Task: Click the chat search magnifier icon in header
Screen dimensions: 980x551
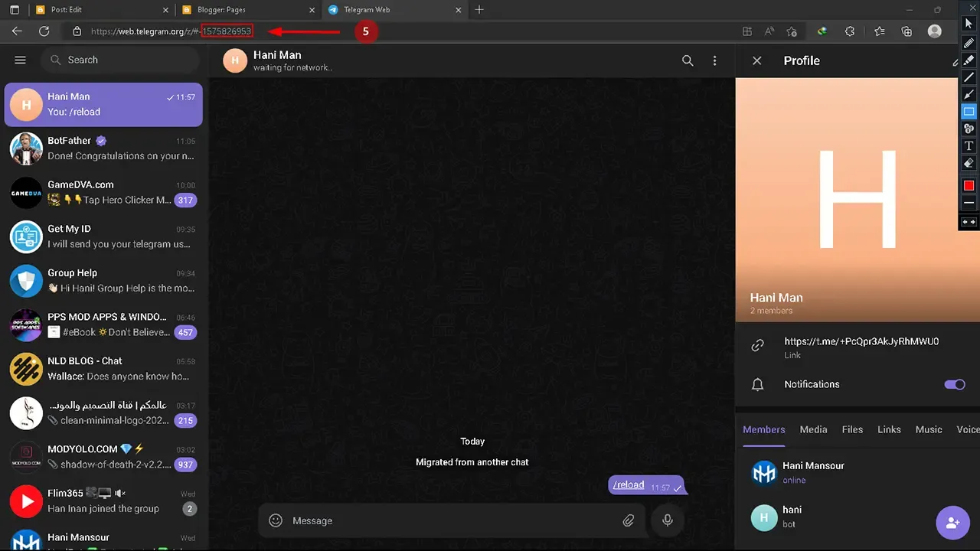Action: point(688,60)
